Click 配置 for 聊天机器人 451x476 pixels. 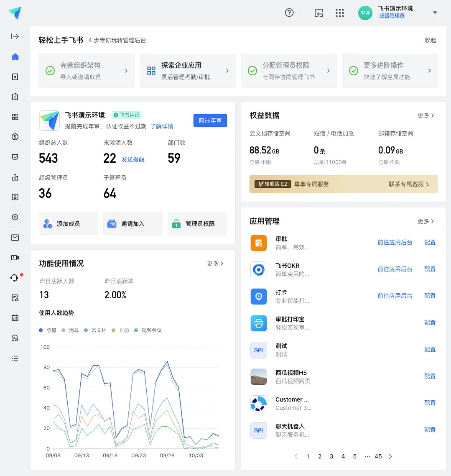pyautogui.click(x=430, y=430)
